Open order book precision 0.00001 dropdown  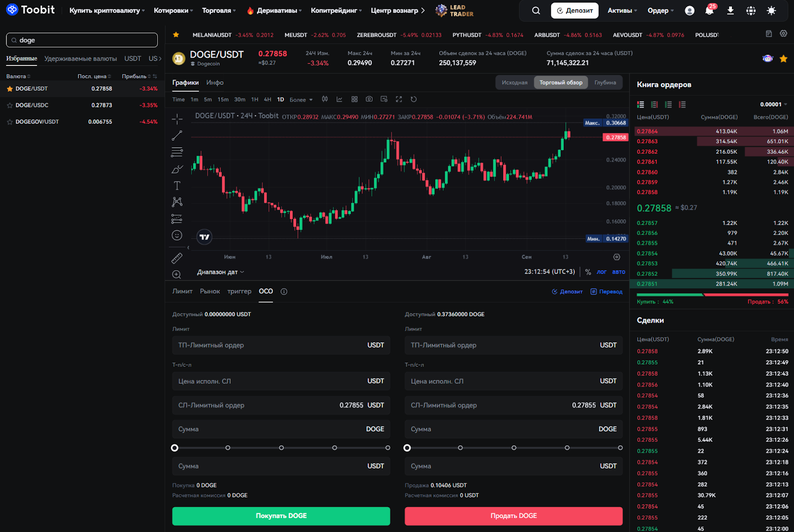(x=774, y=105)
